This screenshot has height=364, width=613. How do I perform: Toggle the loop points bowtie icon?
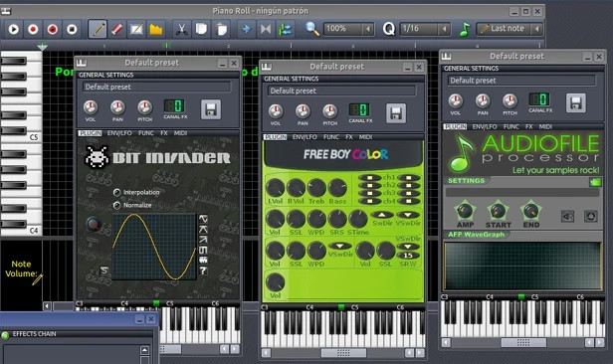pos(266,29)
